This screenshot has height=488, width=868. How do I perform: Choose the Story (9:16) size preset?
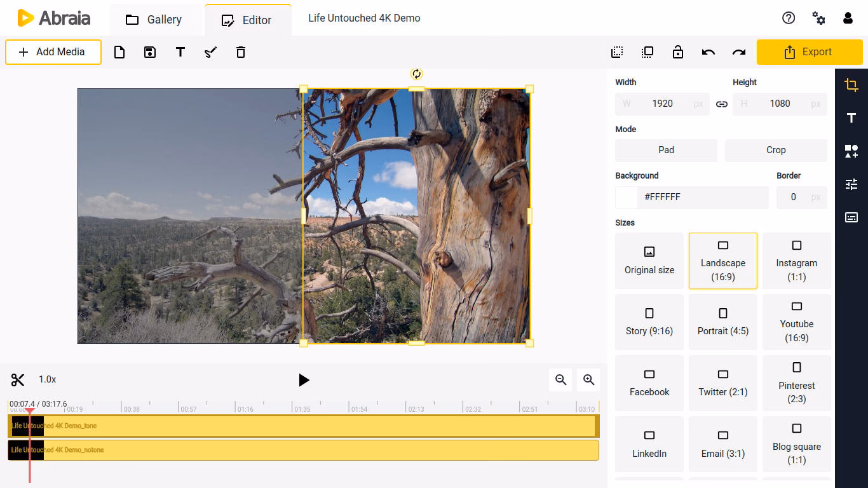pos(649,322)
